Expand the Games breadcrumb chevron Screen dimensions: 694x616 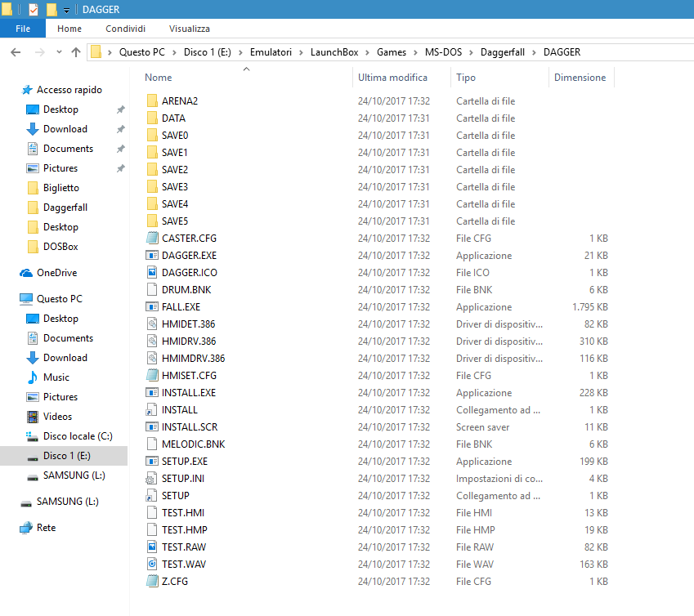pyautogui.click(x=415, y=52)
